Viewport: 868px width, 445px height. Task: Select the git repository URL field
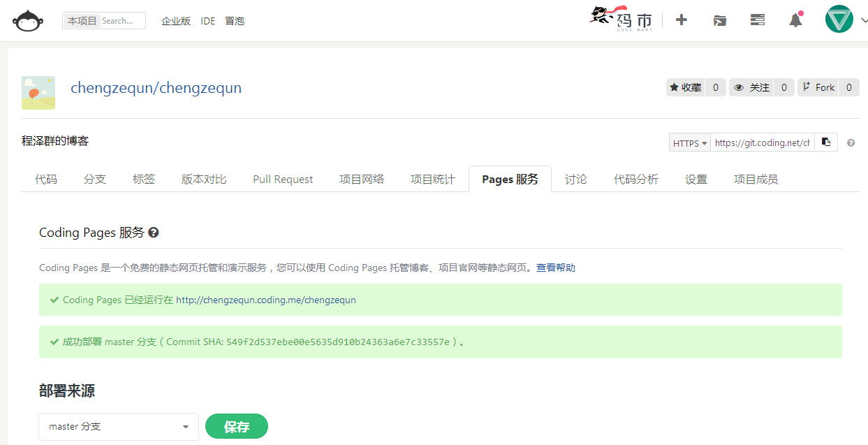763,143
